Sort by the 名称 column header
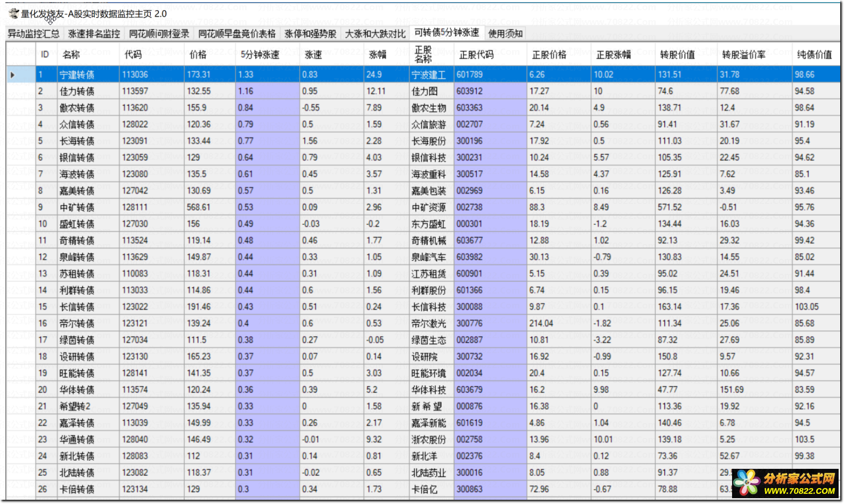Screen dimensions: 845x504 click(88, 54)
